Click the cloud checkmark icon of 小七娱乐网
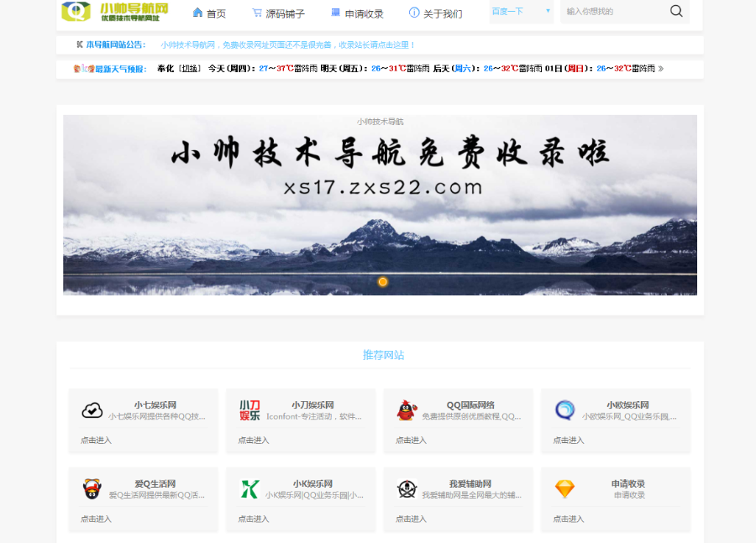Viewport: 756px width, 543px height. pos(92,410)
